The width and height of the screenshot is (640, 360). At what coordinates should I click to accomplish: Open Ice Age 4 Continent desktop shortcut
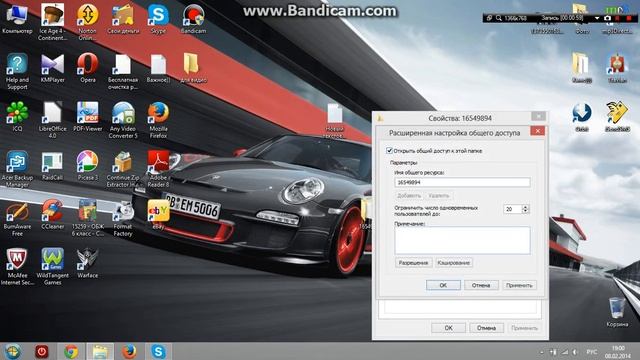click(52, 22)
